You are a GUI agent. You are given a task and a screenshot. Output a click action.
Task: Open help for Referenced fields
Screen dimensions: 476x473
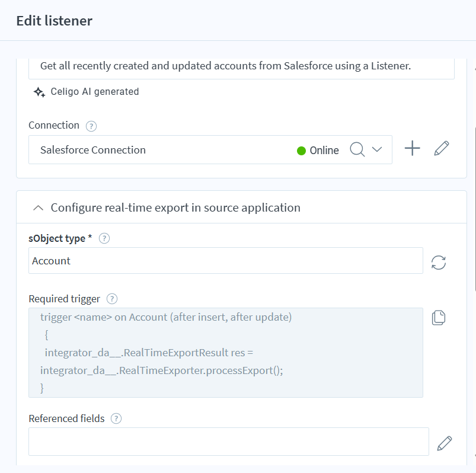pyautogui.click(x=116, y=418)
